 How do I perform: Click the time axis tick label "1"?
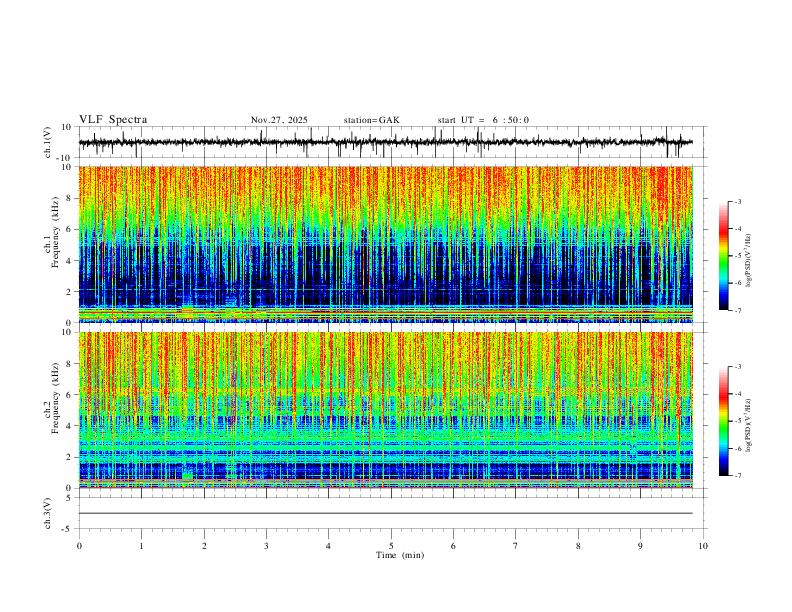(x=141, y=546)
